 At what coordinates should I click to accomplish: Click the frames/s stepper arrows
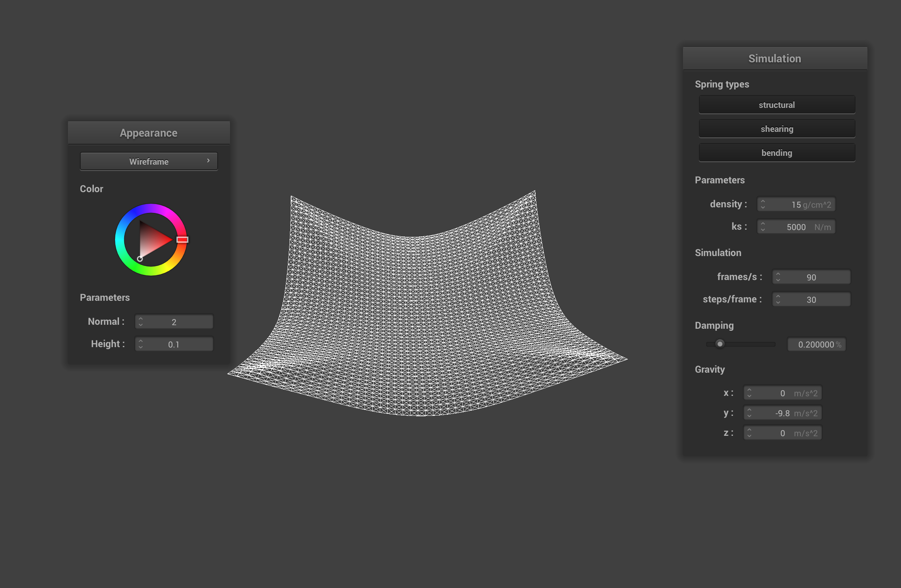tap(778, 277)
